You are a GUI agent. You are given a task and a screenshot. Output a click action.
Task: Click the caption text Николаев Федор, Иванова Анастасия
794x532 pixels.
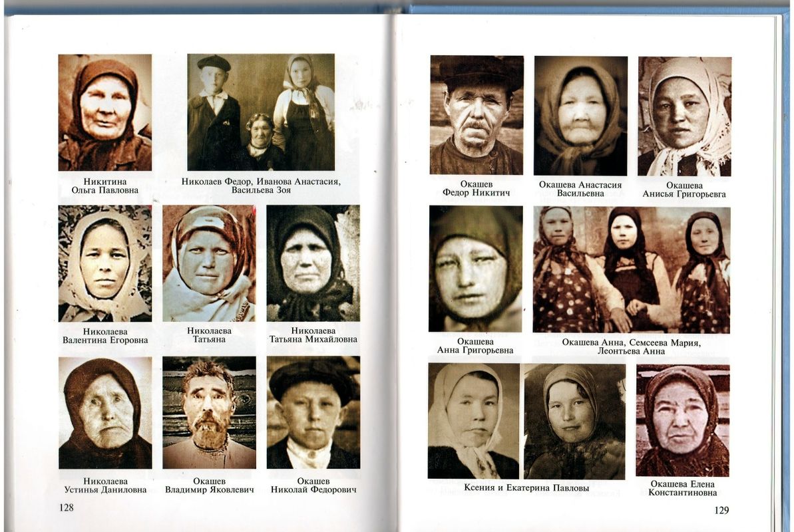[261, 182]
